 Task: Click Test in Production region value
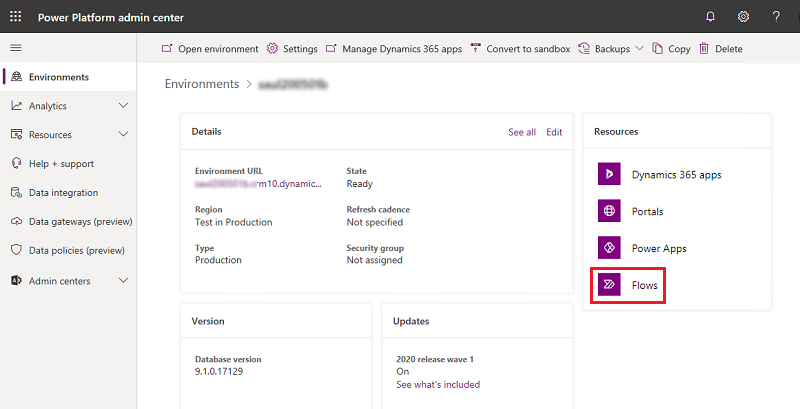point(234,222)
